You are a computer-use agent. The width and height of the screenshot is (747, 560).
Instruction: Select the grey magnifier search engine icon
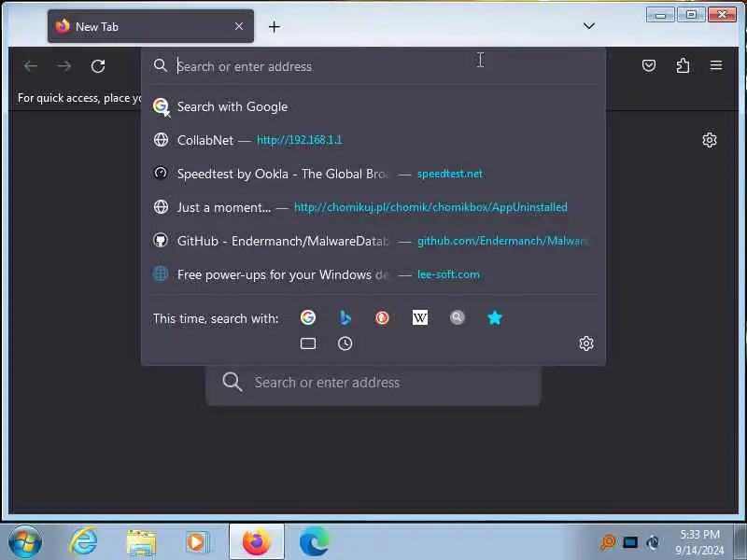coord(457,317)
